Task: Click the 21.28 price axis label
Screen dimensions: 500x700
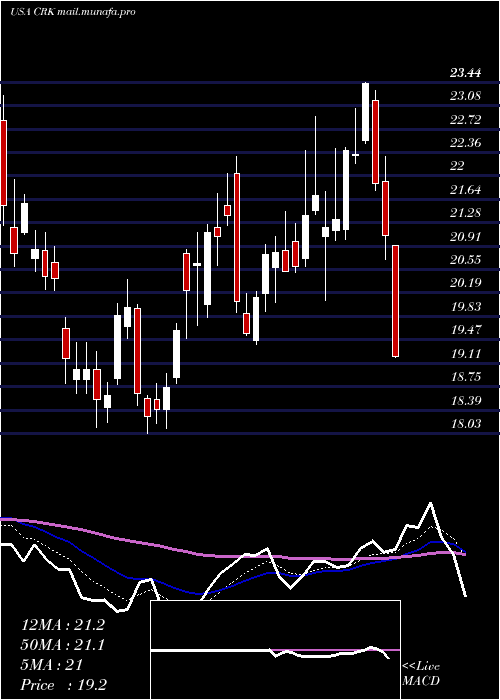Action: click(466, 212)
